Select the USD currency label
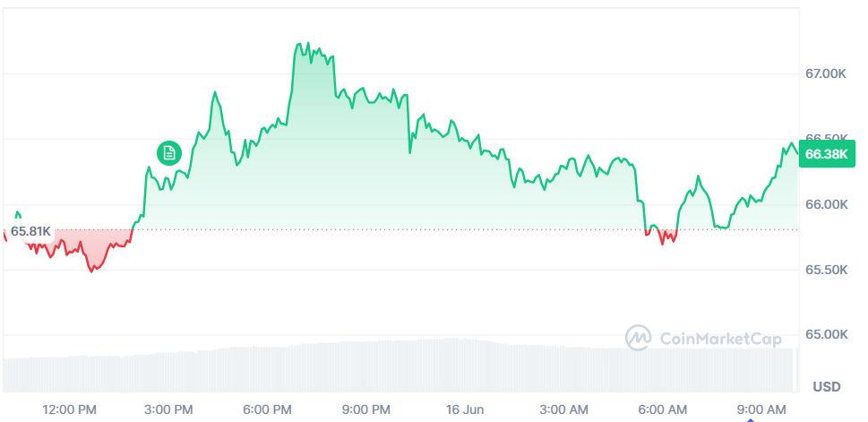Image resolution: width=868 pixels, height=422 pixels. [827, 386]
